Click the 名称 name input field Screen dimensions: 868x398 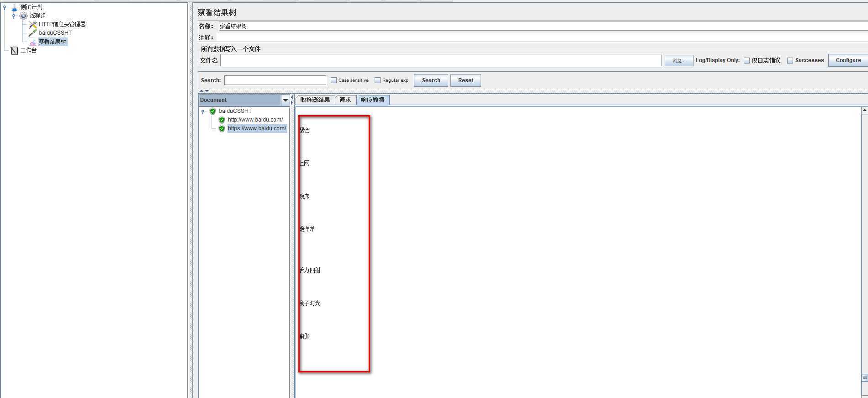pyautogui.click(x=543, y=26)
